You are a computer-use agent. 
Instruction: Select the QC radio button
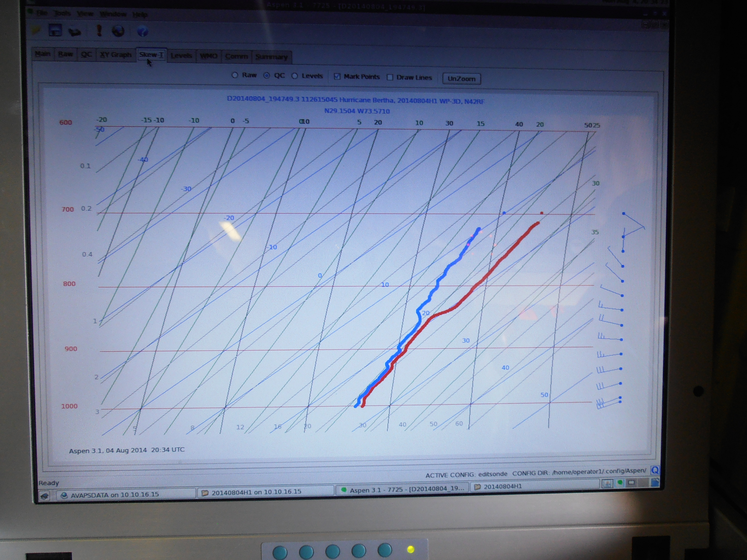tap(274, 76)
